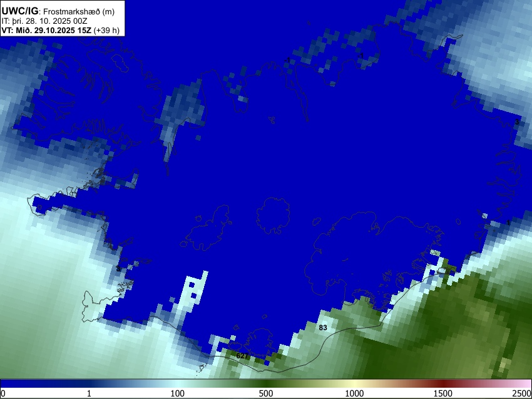Click the freezing-level color scale bar
532x399 pixels.
tap(266, 383)
